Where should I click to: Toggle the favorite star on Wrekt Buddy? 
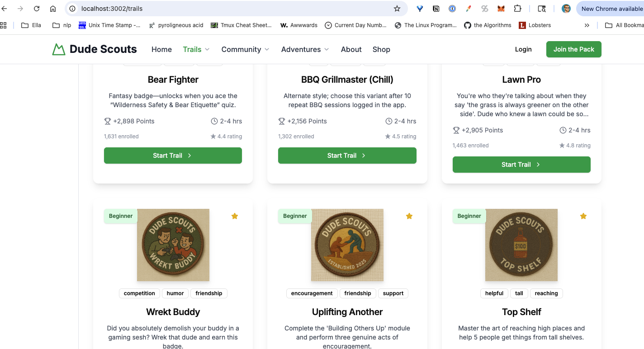point(235,216)
